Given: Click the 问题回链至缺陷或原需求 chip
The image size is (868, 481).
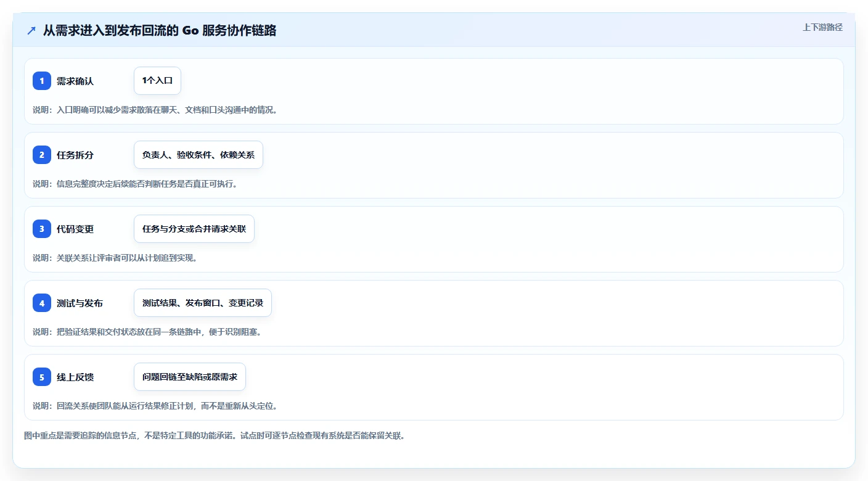Looking at the screenshot, I should [190, 377].
